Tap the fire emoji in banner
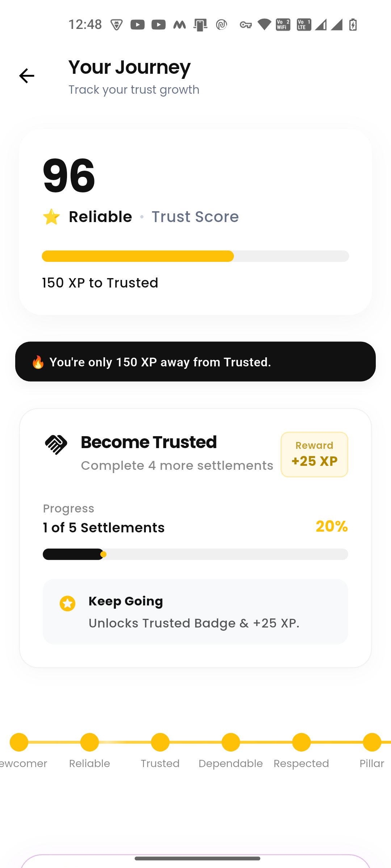391x868 pixels. pyautogui.click(x=38, y=362)
